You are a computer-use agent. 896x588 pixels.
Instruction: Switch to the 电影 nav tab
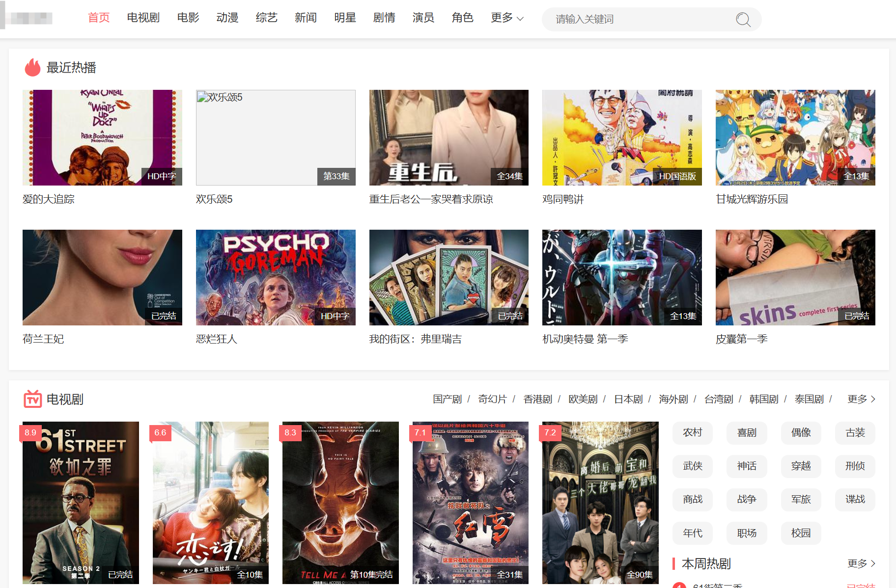pyautogui.click(x=188, y=18)
